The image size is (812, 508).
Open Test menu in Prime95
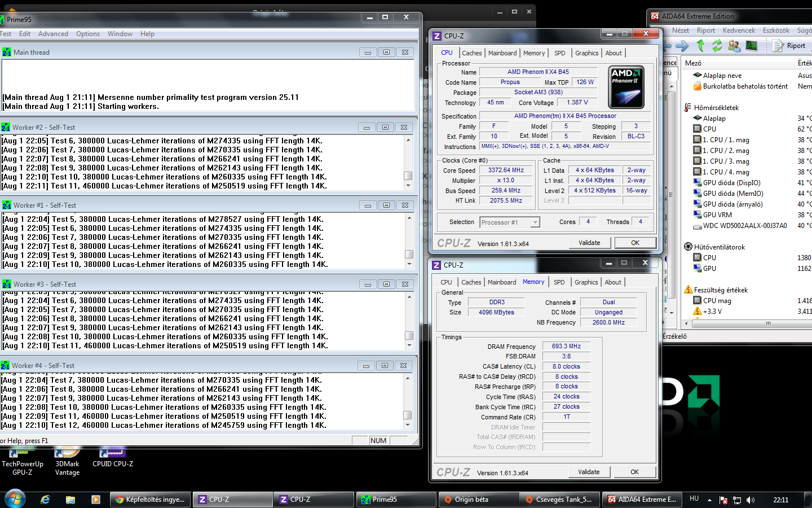(6, 34)
